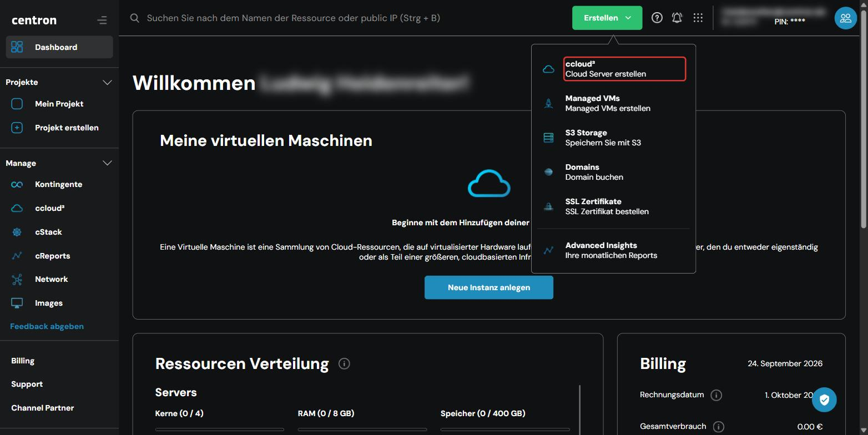Open Mein Projekt in the sidebar
Screen dimensions: 868x435
[59, 104]
